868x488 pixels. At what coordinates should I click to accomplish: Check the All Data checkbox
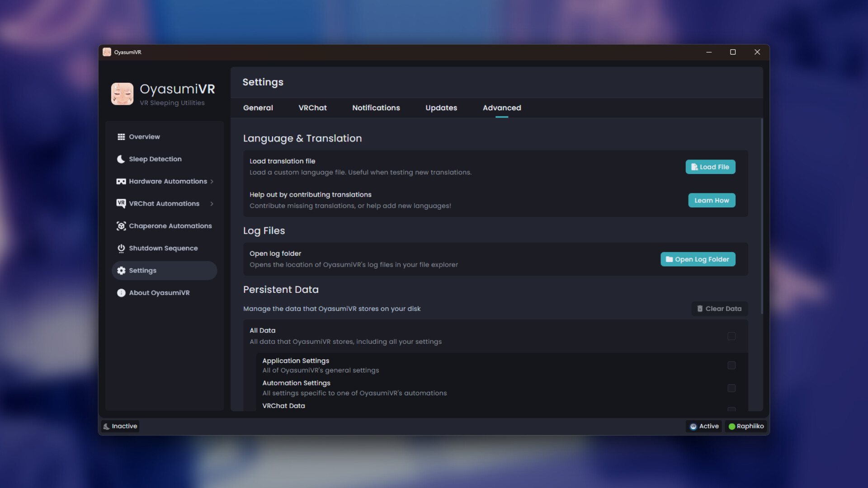click(x=731, y=336)
